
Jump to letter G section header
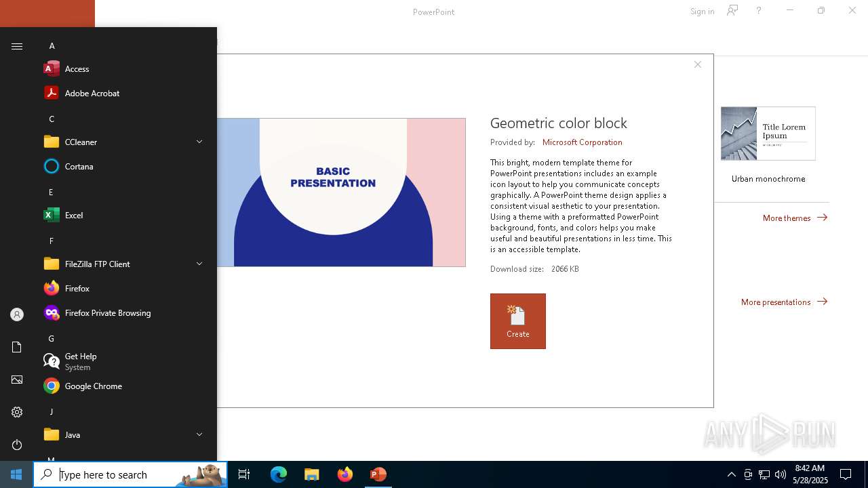(x=51, y=339)
